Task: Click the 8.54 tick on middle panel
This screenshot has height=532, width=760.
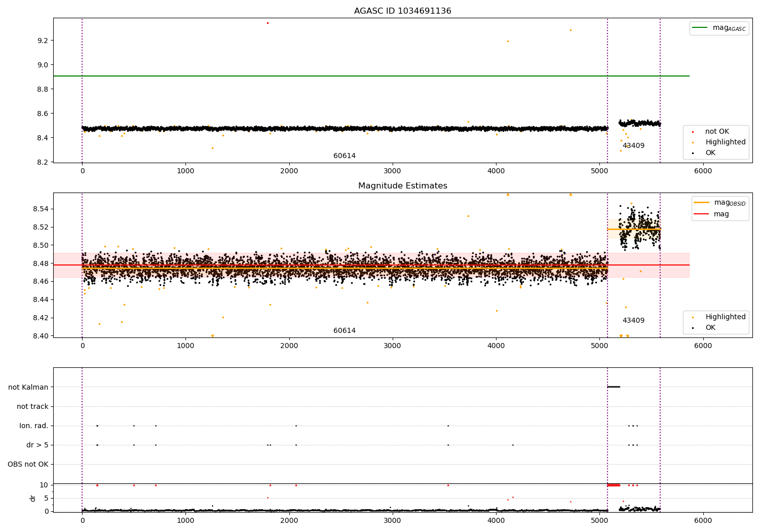Action: click(41, 209)
